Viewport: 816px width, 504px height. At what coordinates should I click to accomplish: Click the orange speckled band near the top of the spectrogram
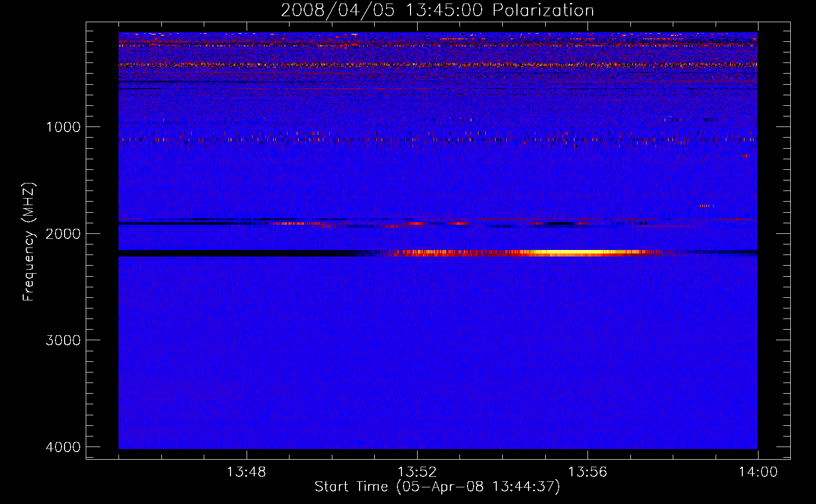[x=438, y=65]
